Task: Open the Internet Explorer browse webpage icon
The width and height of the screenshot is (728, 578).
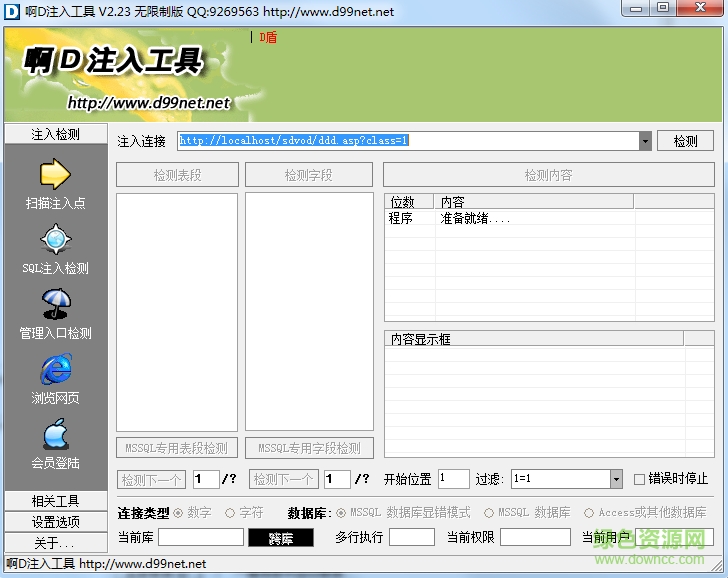Action: [55, 369]
